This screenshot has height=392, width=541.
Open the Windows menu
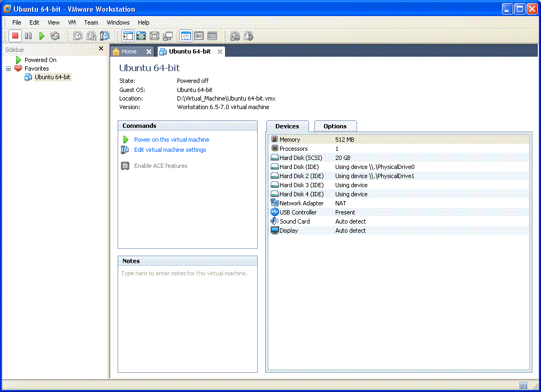click(118, 22)
